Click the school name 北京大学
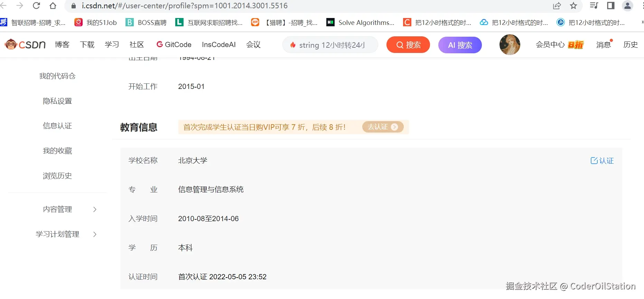Image resolution: width=644 pixels, height=299 pixels. (193, 161)
